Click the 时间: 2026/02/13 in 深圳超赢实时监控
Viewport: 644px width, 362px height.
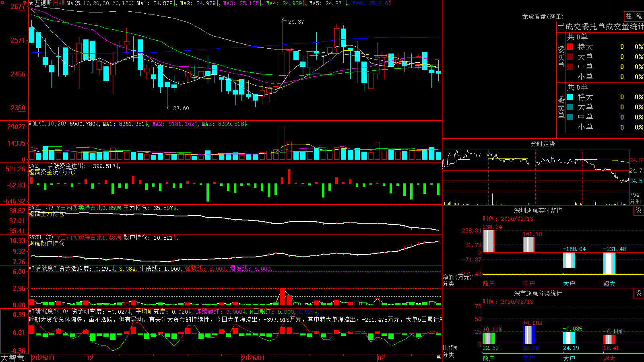[x=508, y=219]
